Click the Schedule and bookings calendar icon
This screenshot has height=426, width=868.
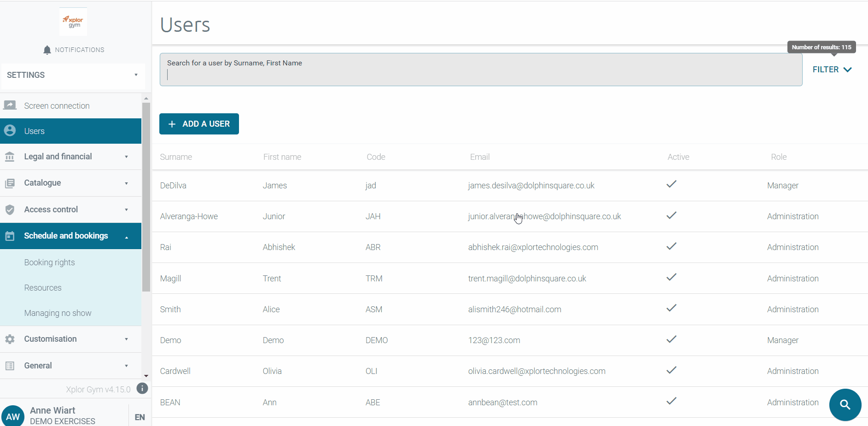(x=10, y=236)
